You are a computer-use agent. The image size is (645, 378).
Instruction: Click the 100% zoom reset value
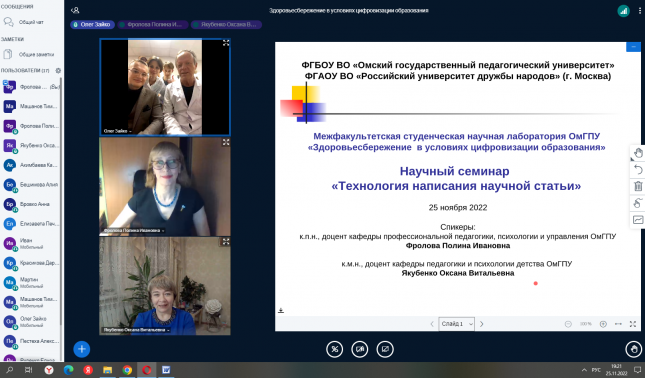[x=586, y=324]
